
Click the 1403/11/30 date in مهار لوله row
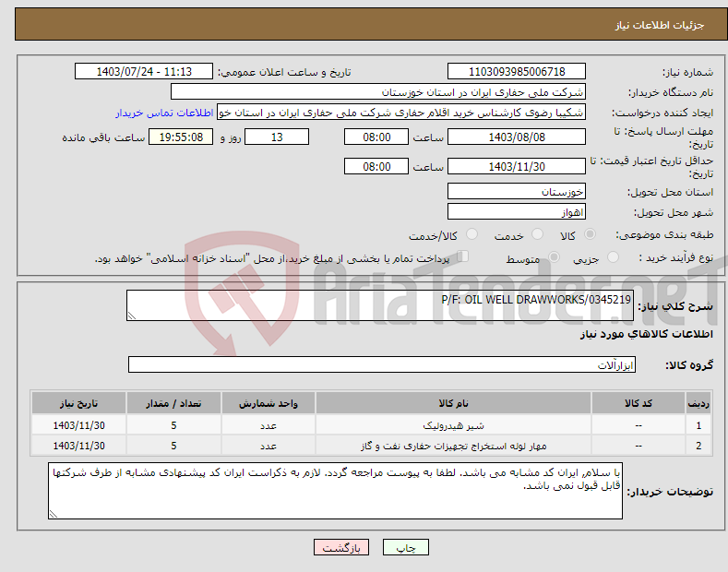tap(79, 446)
